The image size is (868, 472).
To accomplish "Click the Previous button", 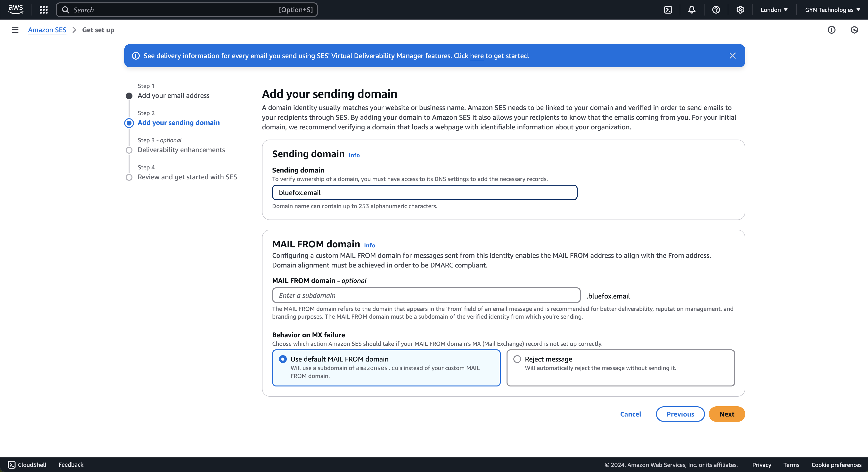I will click(680, 414).
